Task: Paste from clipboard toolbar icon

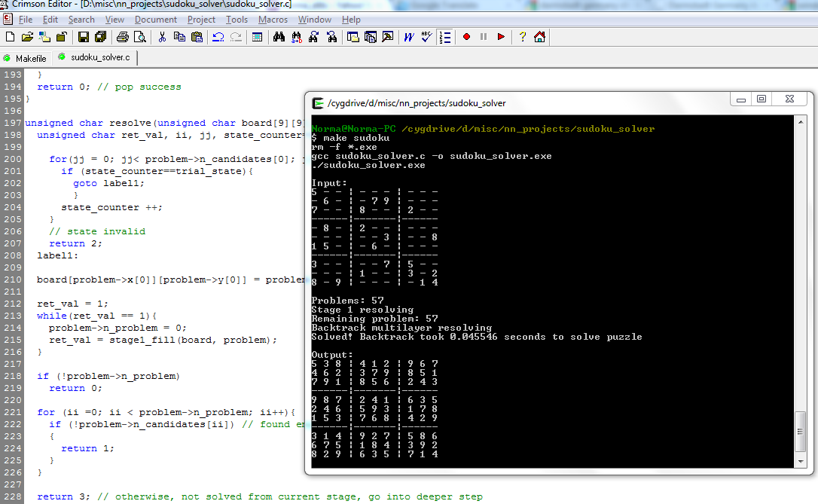Action: 197,37
